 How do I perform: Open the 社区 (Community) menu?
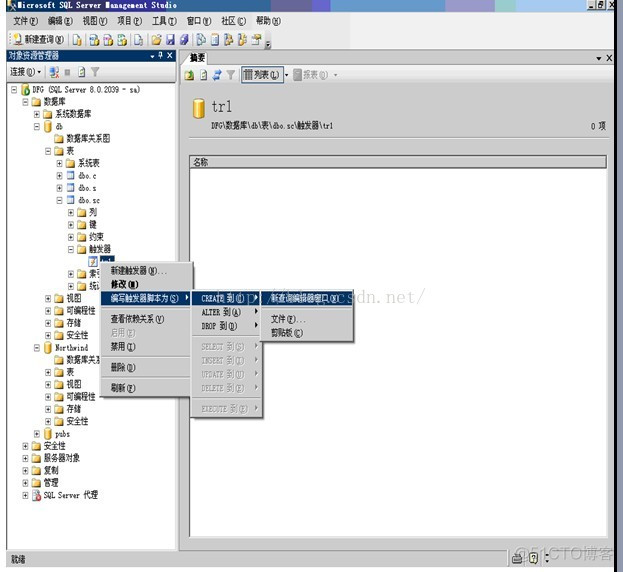click(234, 21)
